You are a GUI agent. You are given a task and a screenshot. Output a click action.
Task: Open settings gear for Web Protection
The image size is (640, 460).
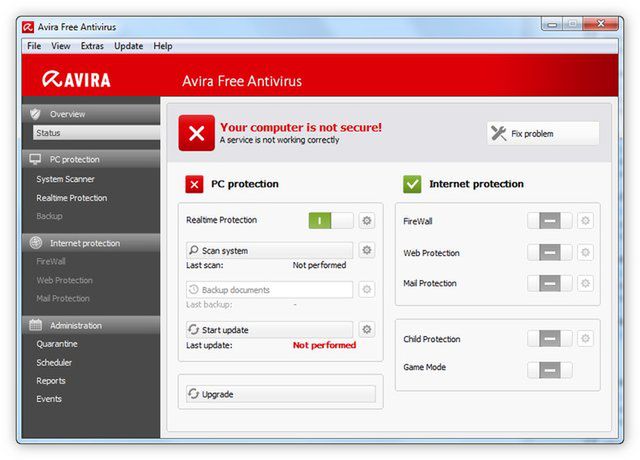click(585, 252)
